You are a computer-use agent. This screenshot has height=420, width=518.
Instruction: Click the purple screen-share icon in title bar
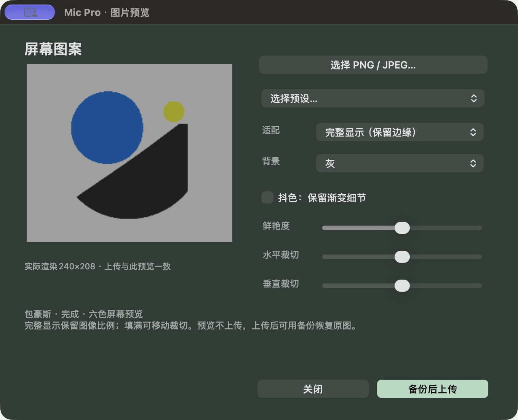[30, 12]
